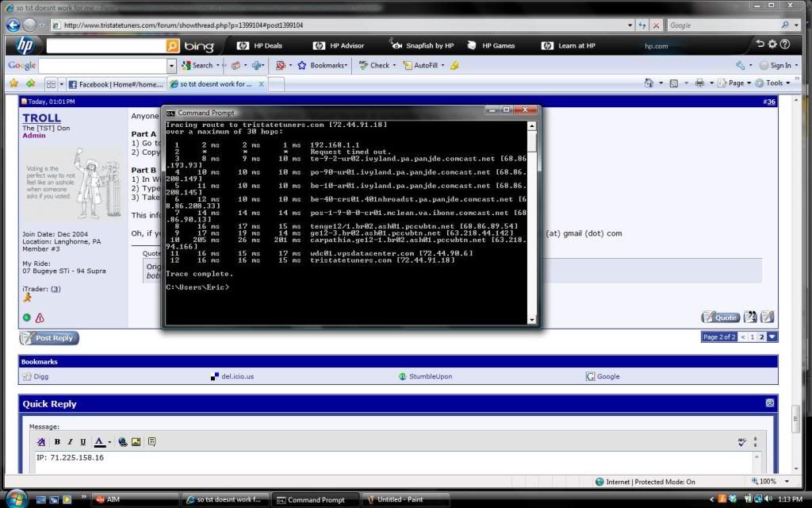The width and height of the screenshot is (812, 508).
Task: Open the font color dropdown arrow
Action: tap(109, 442)
